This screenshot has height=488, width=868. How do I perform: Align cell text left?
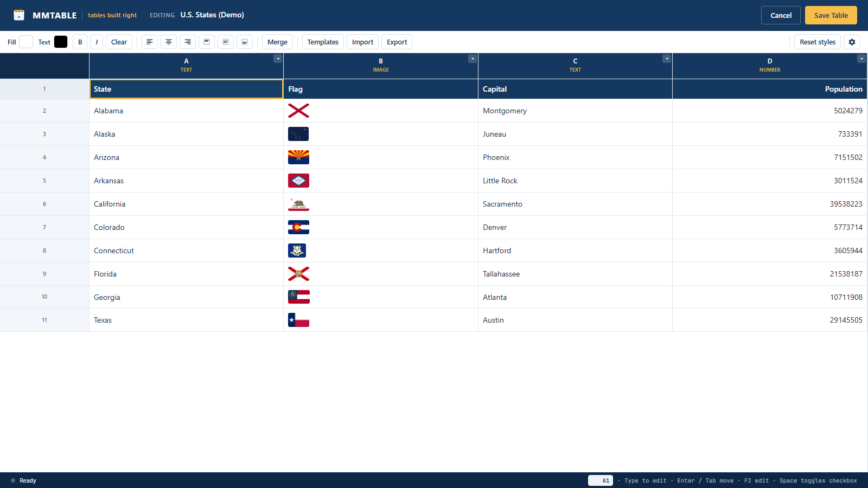coord(150,42)
